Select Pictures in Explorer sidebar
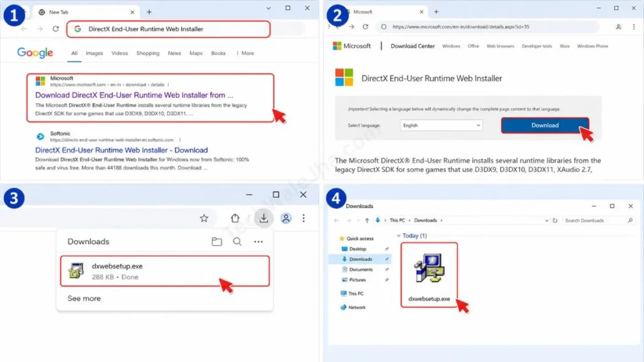 click(354, 280)
